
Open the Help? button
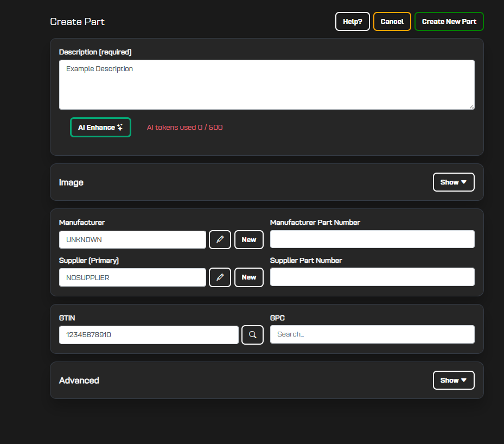point(353,22)
